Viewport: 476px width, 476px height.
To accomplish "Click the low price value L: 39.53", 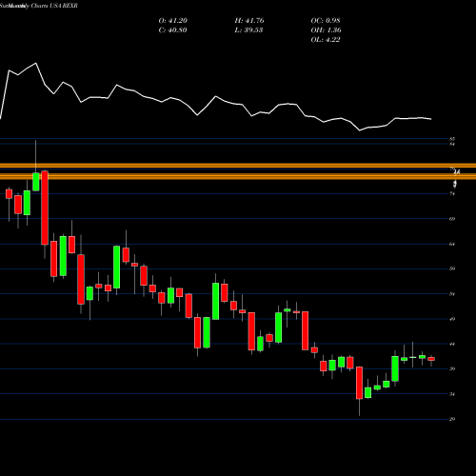I will (248, 30).
